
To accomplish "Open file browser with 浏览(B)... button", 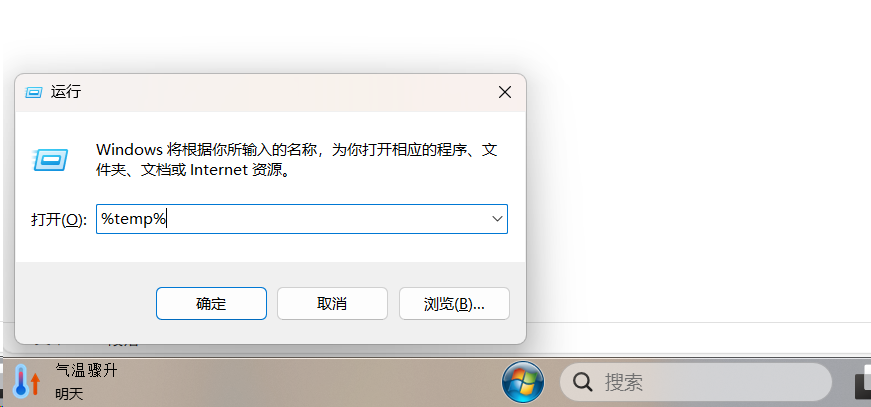I will click(x=454, y=303).
